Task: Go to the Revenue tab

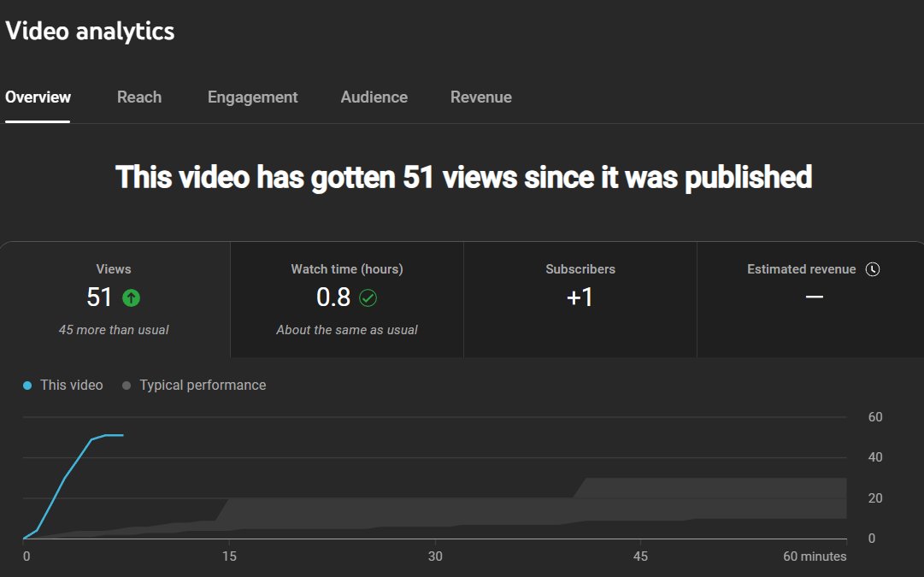Action: pyautogui.click(x=481, y=97)
